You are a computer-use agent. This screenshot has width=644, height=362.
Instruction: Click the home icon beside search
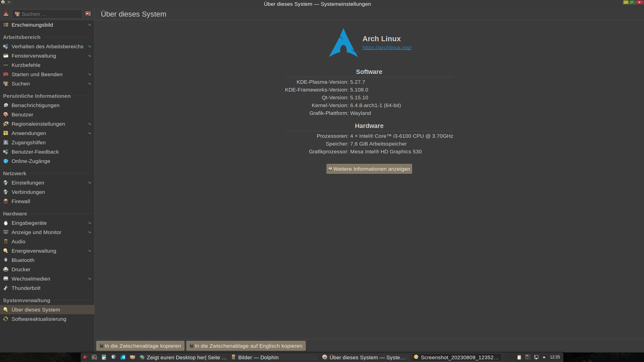click(6, 14)
